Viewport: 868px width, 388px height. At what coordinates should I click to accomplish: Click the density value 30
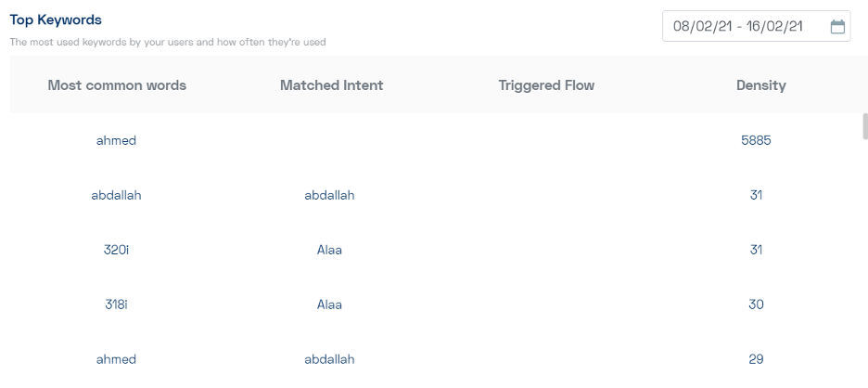click(x=756, y=304)
